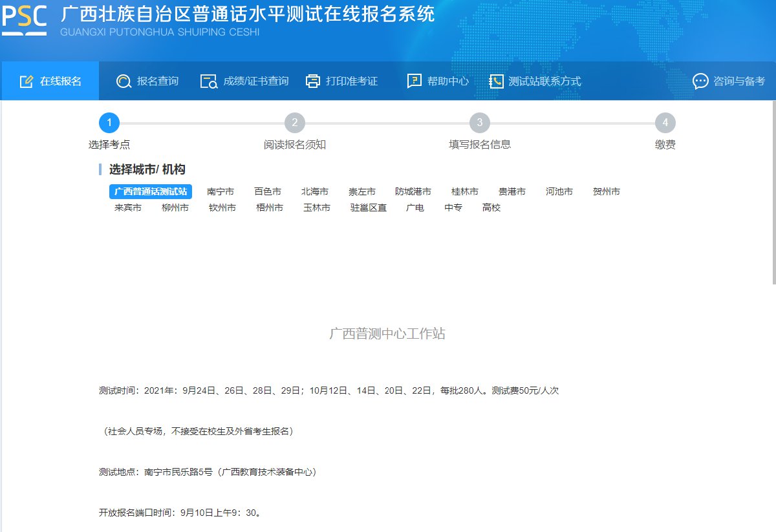Choose 防城港市 in the city list

click(x=413, y=192)
